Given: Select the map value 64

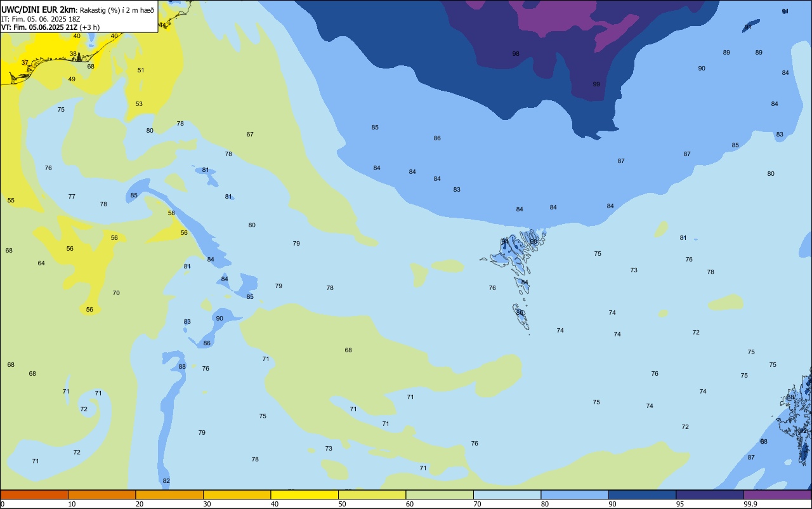Looking at the screenshot, I should [x=41, y=263].
